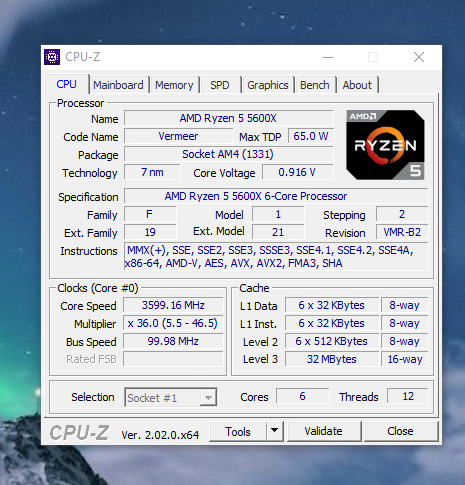Viewport: 465px width, 485px height.
Task: Click the Bus Speed value 99.98 MHz
Action: (x=173, y=341)
